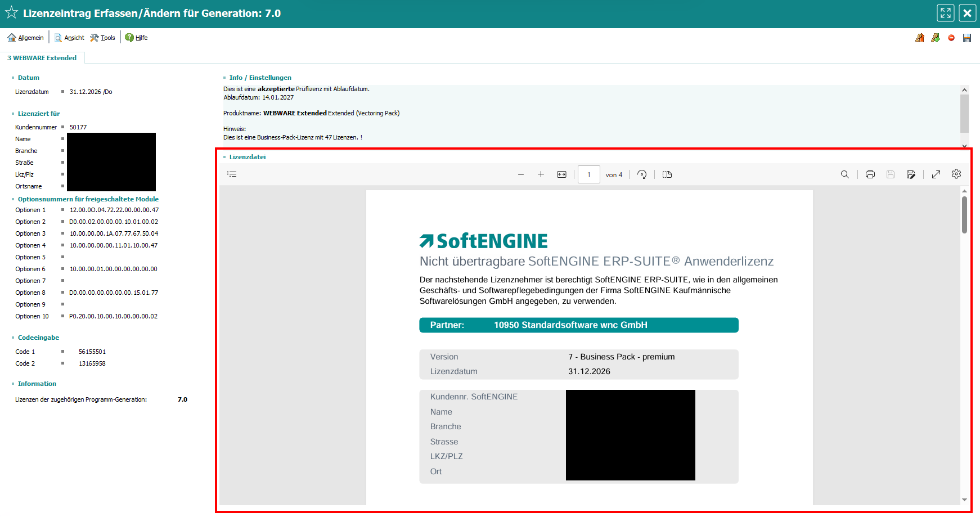Screen dimensions: 980x517
Task: Toggle PDF page layout view mode
Action: [x=667, y=174]
